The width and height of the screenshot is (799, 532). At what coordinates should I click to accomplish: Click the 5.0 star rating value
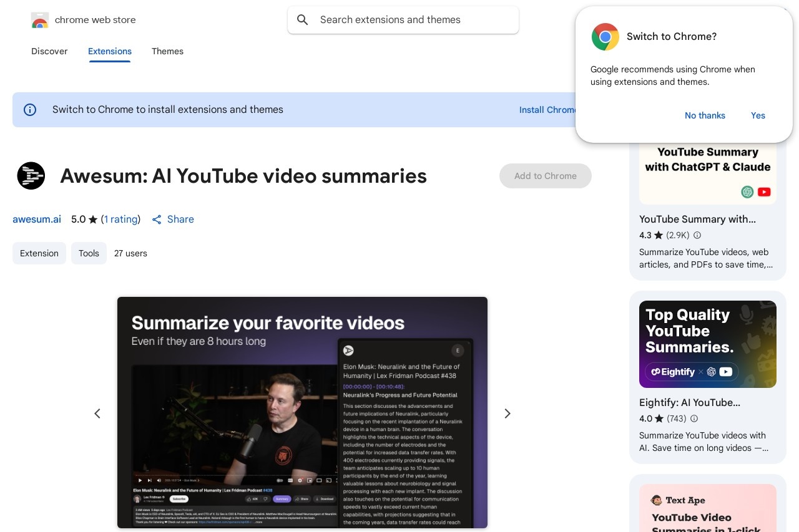(78, 220)
